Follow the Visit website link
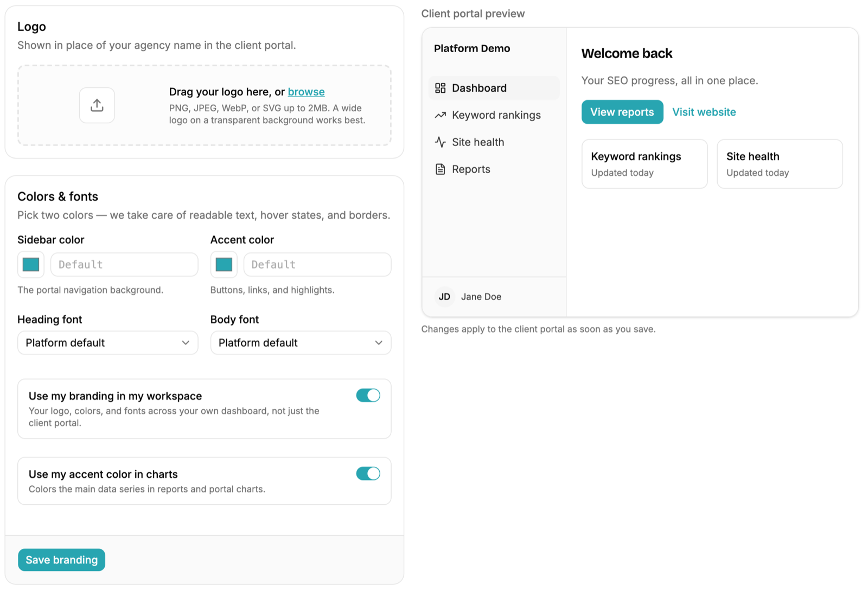This screenshot has height=590, width=868. point(704,112)
